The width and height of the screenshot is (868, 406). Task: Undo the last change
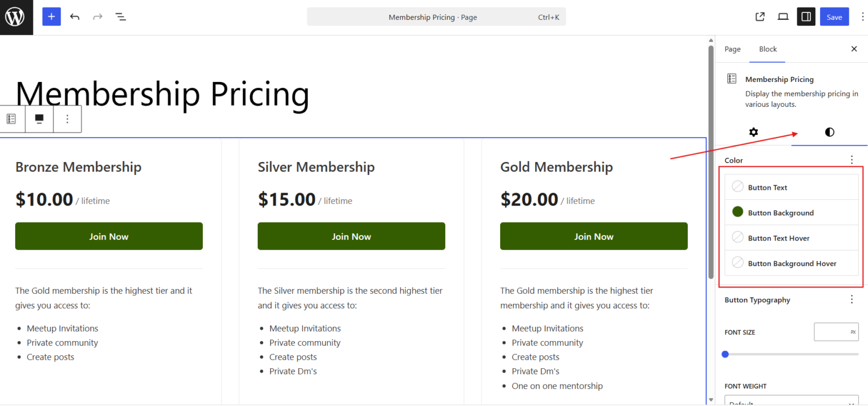click(x=75, y=17)
